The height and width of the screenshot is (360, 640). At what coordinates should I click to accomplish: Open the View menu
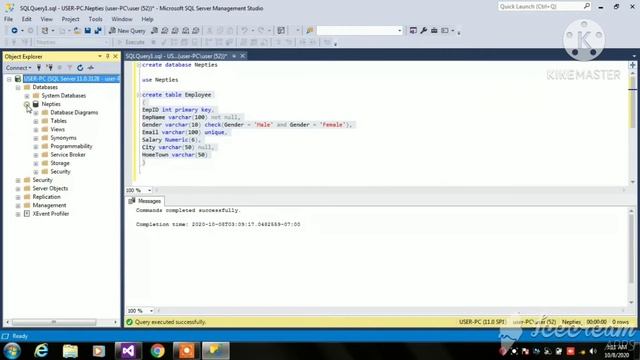click(x=47, y=19)
